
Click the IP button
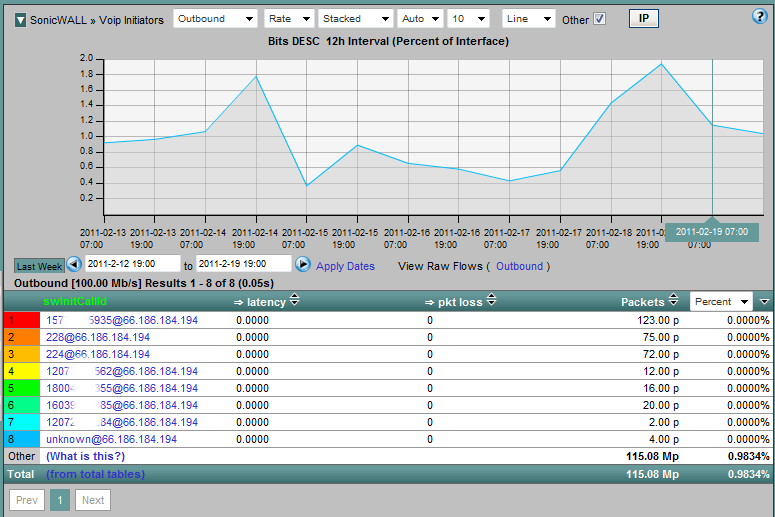[x=643, y=19]
